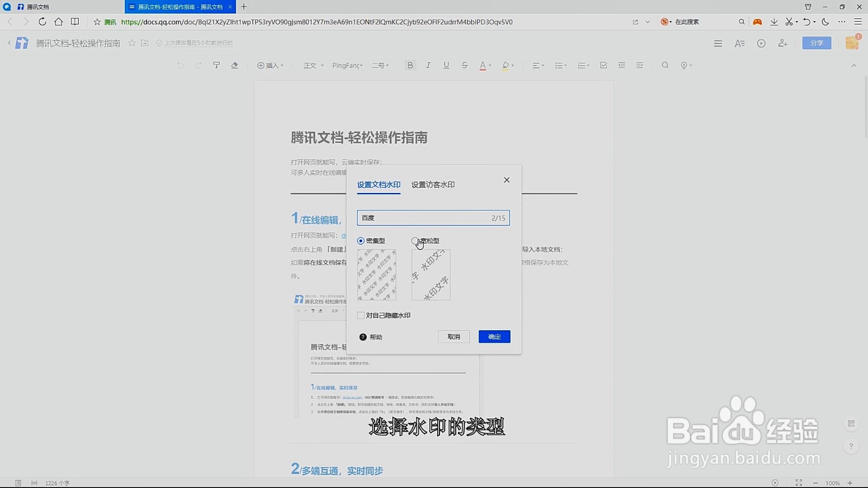Click the increase indent icon
Image resolution: width=868 pixels, height=488 pixels.
640,66
